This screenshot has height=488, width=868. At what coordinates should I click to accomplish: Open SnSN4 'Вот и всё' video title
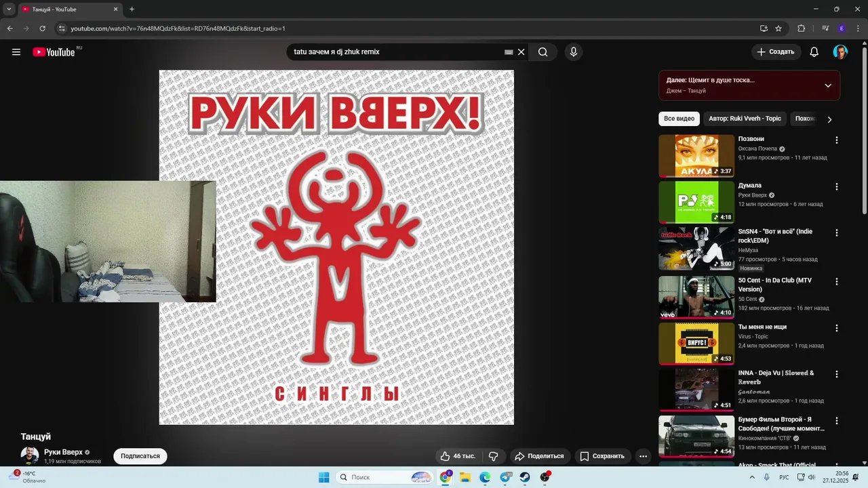point(775,236)
